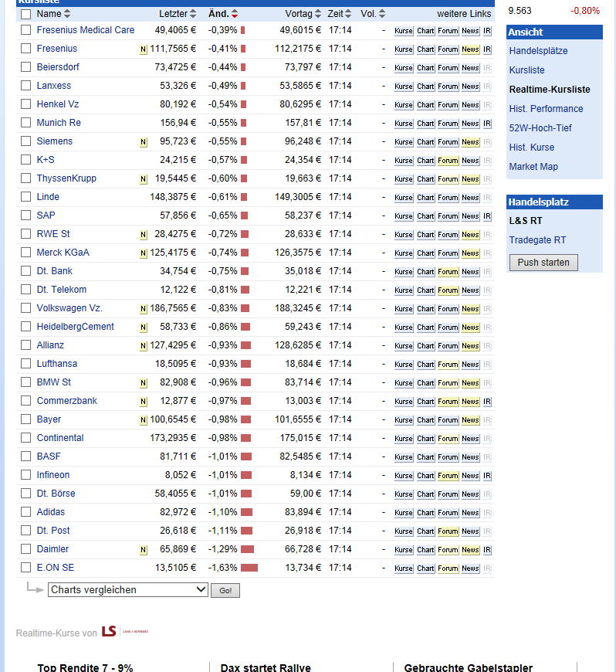Viewport: 616px width, 672px height.
Task: Open the RWE St stock link
Action: [53, 234]
